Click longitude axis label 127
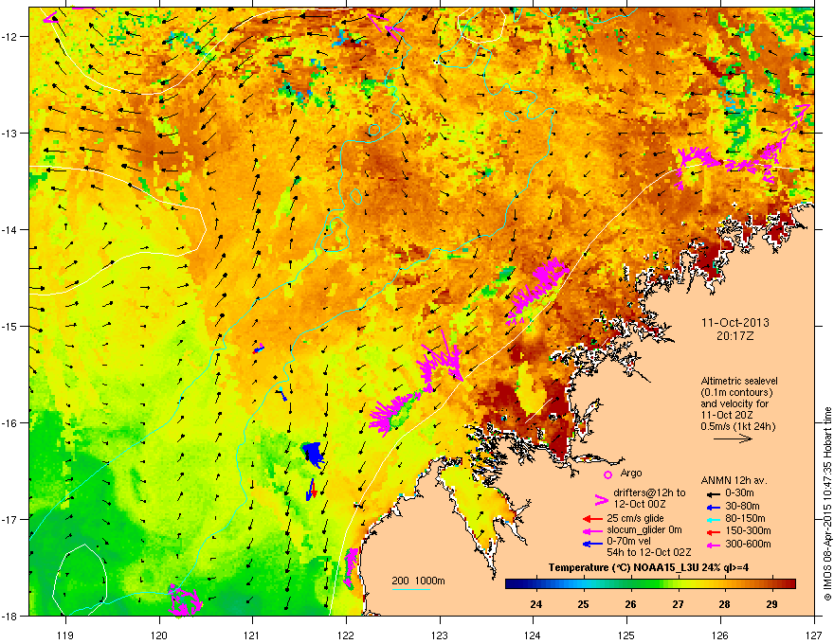This screenshot has height=644, width=834. [x=814, y=635]
